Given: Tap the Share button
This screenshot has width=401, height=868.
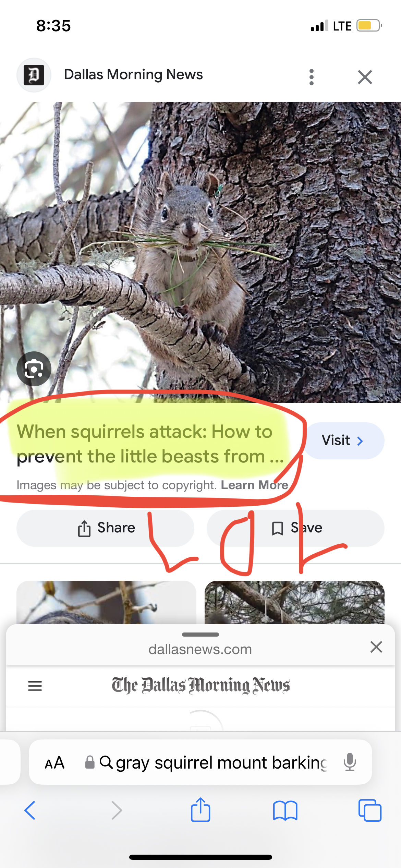Looking at the screenshot, I should pyautogui.click(x=105, y=528).
